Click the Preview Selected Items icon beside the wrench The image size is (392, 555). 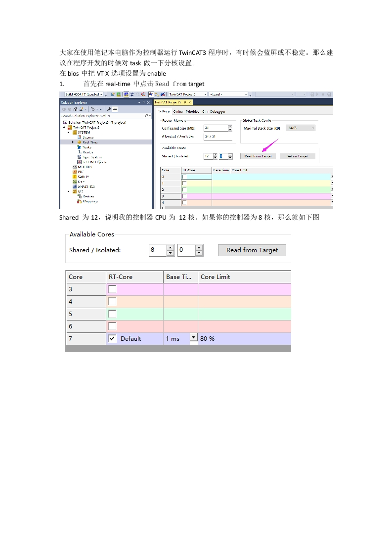click(115, 109)
